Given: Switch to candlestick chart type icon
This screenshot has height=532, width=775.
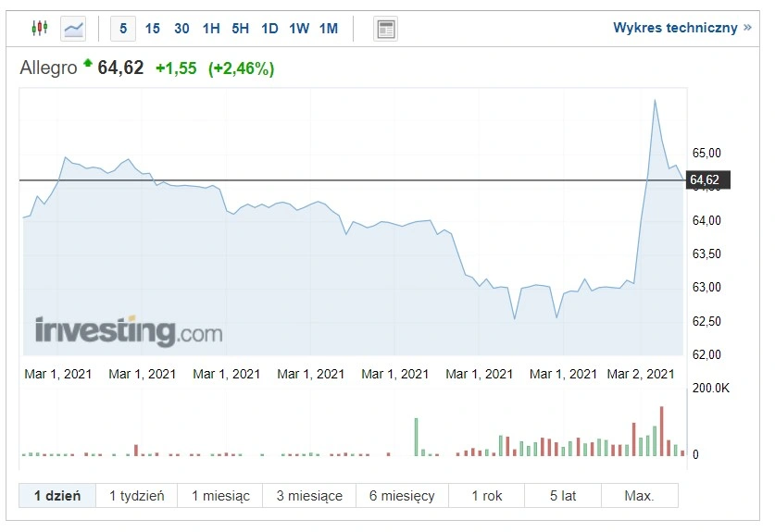Looking at the screenshot, I should tap(40, 28).
